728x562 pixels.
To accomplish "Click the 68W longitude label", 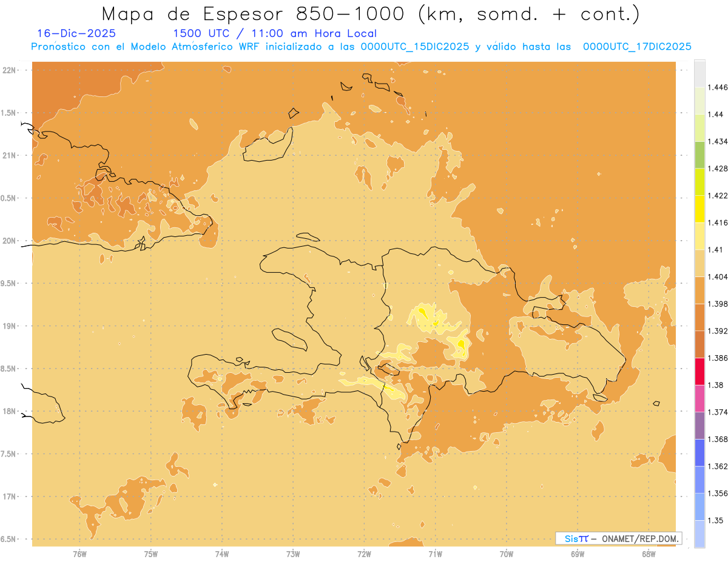I will (x=649, y=554).
